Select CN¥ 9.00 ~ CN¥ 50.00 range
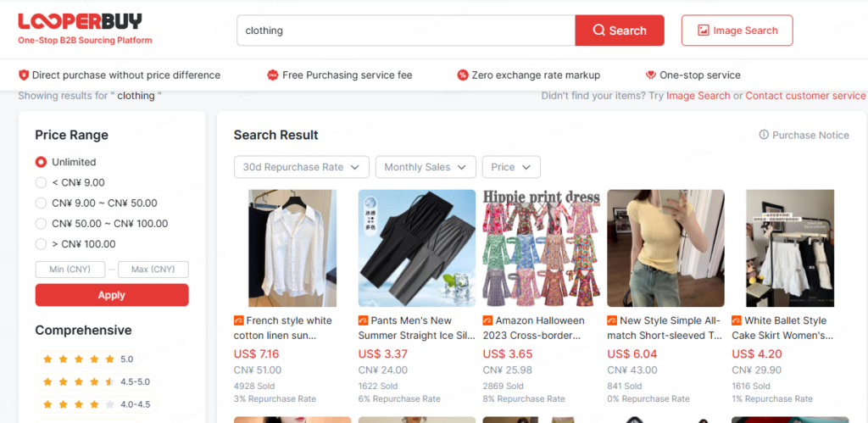The height and width of the screenshot is (423, 868). pyautogui.click(x=41, y=203)
